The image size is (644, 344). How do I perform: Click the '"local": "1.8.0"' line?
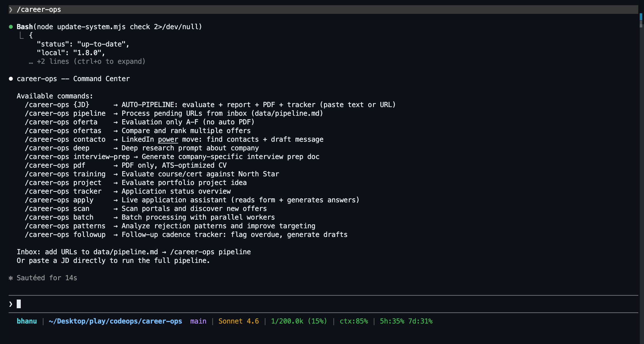[x=71, y=53]
